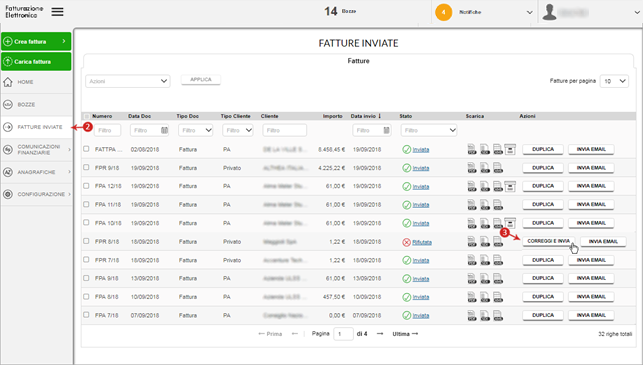The image size is (643, 365).
Task: Open calendar picker in Data Doc filter
Action: click(x=164, y=130)
